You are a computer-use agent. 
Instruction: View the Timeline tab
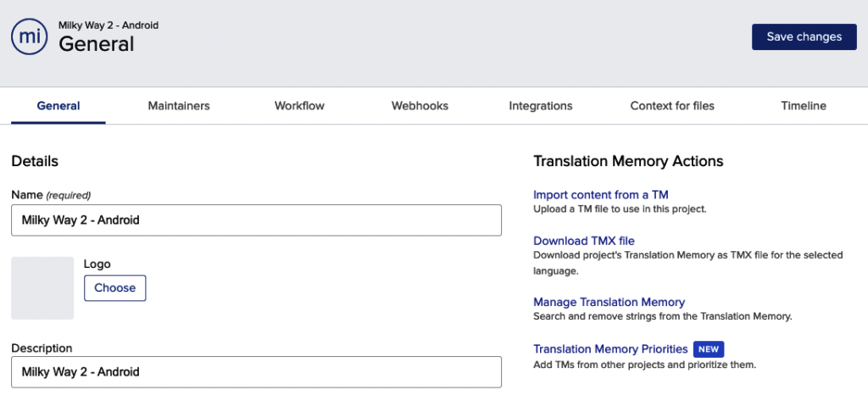804,106
